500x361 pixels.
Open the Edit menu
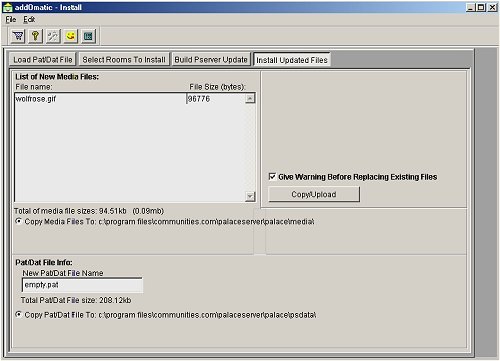pyautogui.click(x=29, y=20)
